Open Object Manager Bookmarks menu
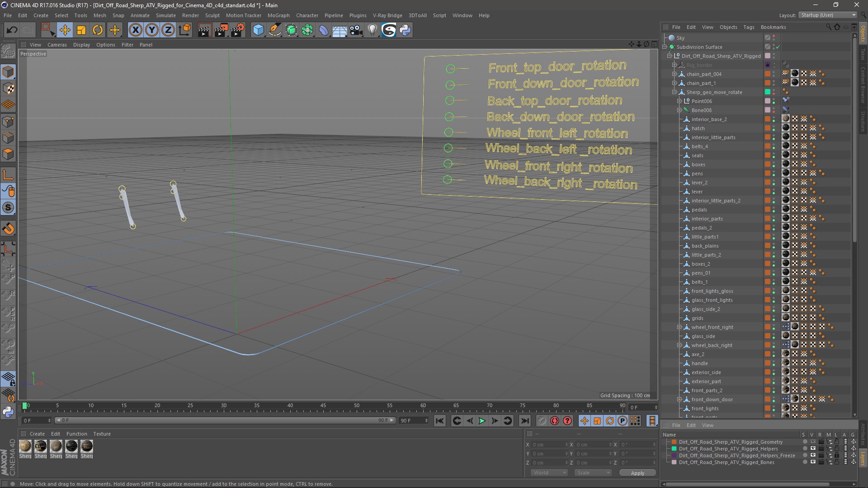 [773, 27]
